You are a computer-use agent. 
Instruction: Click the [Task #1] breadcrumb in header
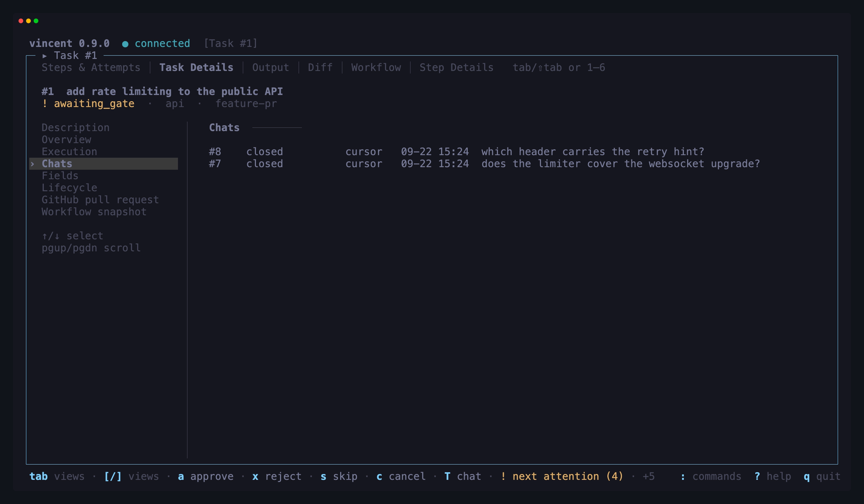230,44
